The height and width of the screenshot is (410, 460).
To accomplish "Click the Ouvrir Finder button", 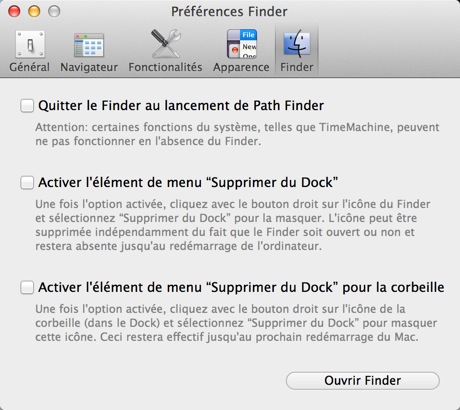I will click(x=363, y=380).
